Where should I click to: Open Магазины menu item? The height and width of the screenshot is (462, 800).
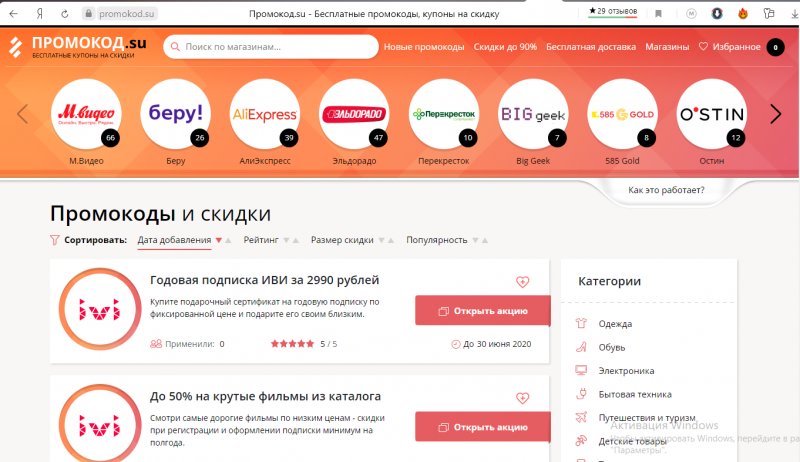pyautogui.click(x=667, y=47)
